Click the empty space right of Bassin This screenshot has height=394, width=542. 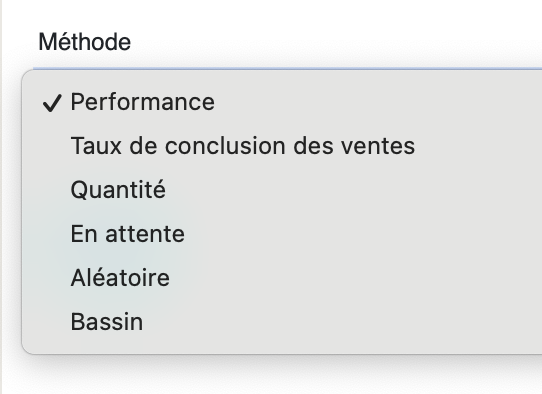(x=342, y=322)
